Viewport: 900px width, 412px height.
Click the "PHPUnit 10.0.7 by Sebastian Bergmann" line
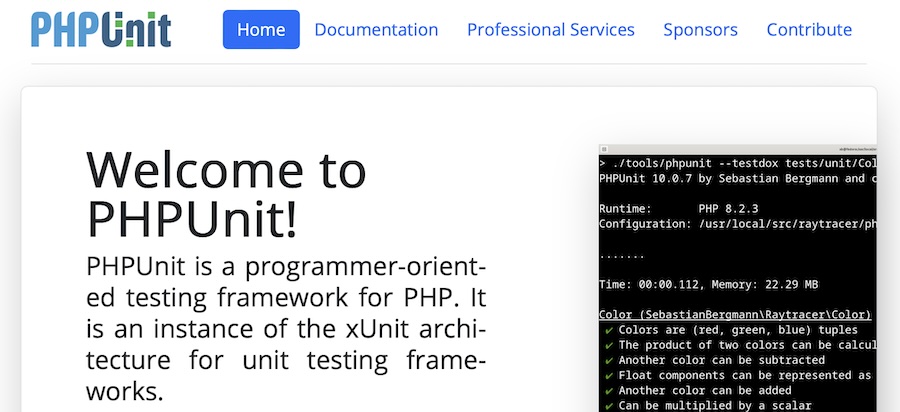point(737,178)
